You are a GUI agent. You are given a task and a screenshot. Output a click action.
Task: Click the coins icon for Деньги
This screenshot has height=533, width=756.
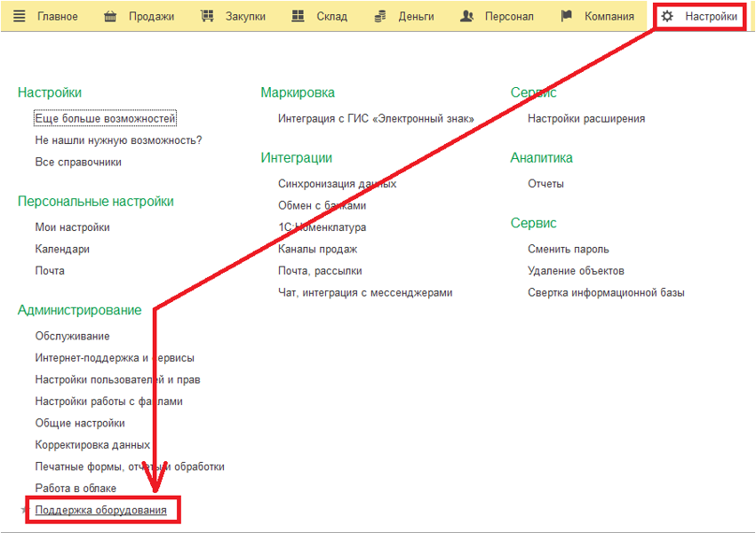(381, 16)
